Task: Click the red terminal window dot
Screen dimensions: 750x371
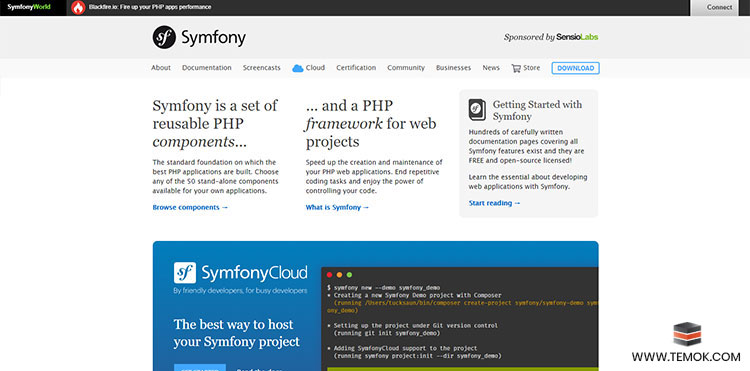Action: pos(330,275)
